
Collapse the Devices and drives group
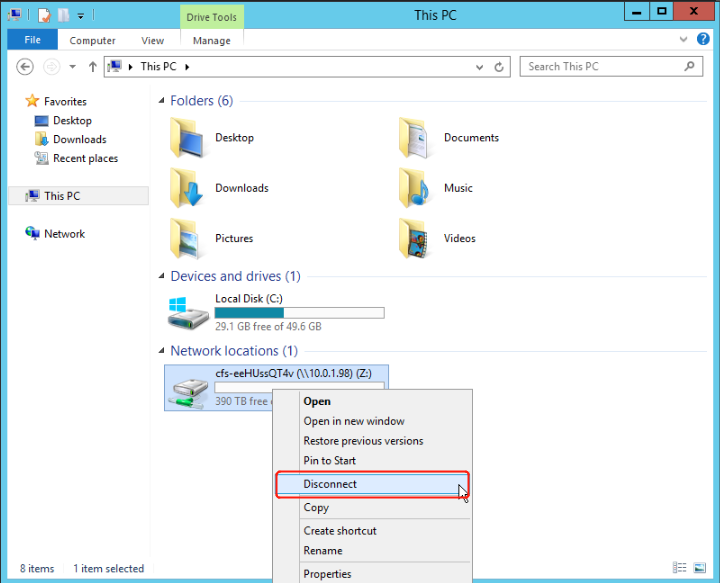tap(161, 276)
